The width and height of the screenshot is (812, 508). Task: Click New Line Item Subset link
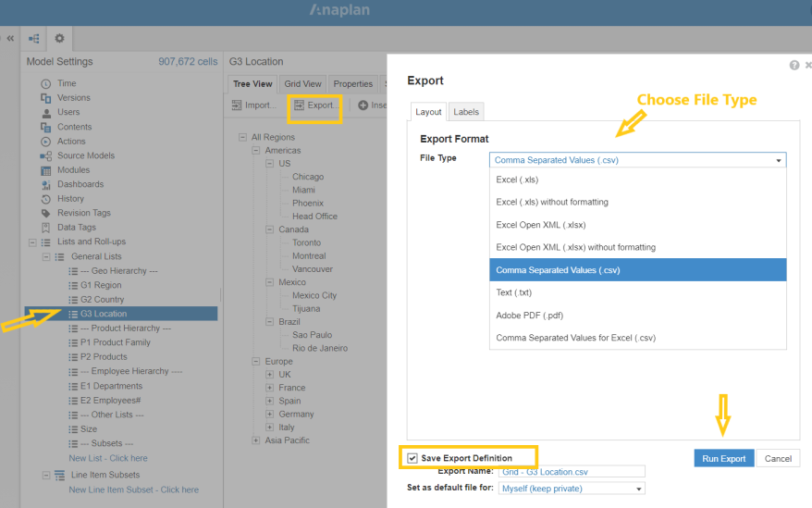click(133, 489)
